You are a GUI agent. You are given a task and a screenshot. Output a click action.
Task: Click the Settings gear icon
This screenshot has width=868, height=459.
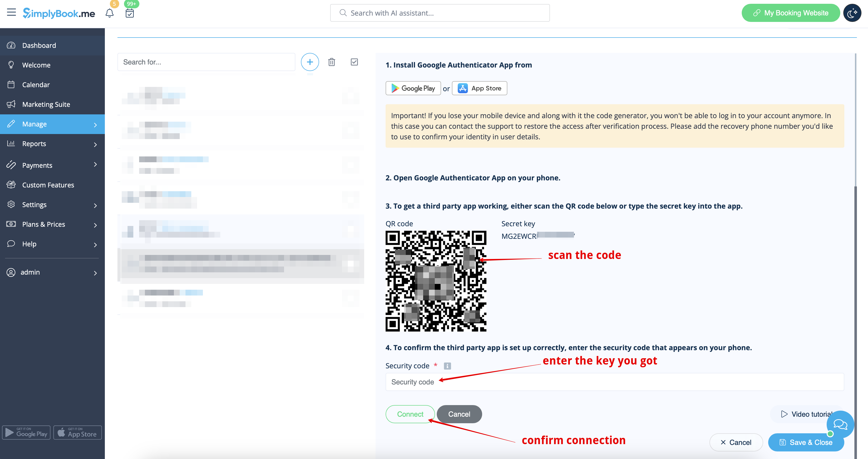[x=11, y=204]
